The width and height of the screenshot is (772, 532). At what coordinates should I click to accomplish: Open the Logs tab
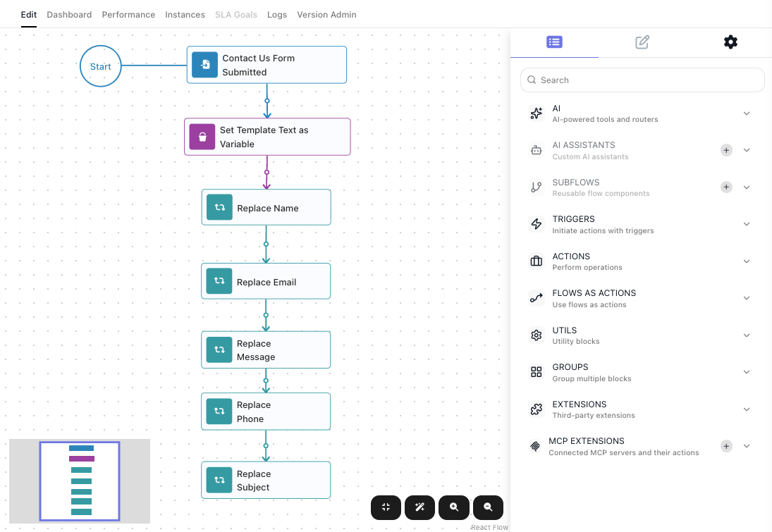pos(277,15)
